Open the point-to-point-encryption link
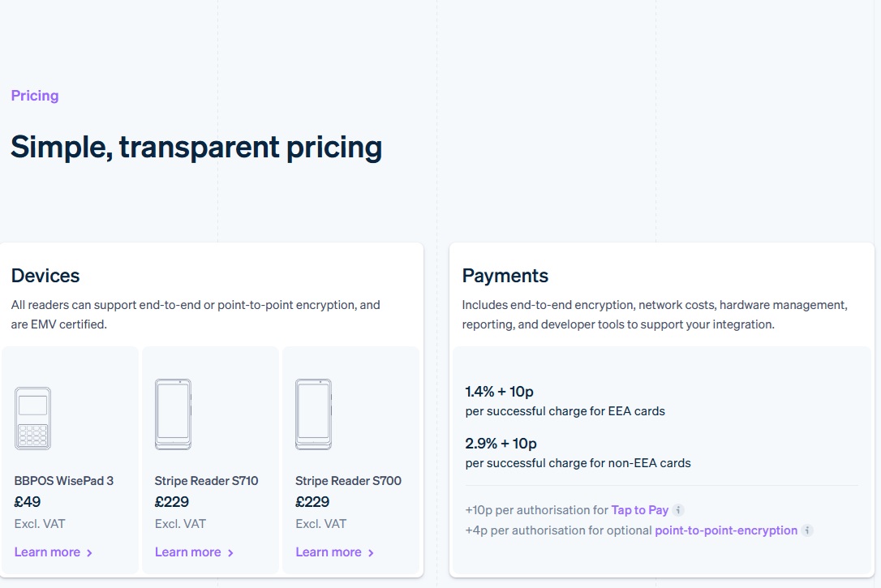The image size is (881, 588). coord(733,530)
